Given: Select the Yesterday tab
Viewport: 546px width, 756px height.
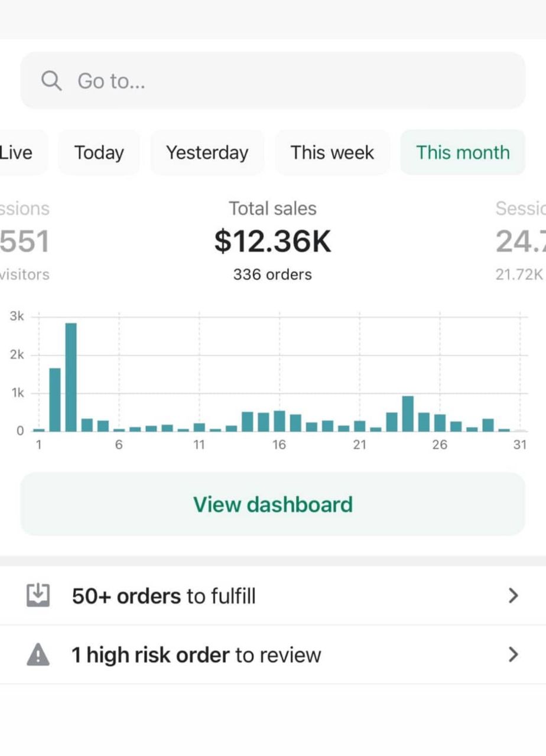Looking at the screenshot, I should click(207, 152).
